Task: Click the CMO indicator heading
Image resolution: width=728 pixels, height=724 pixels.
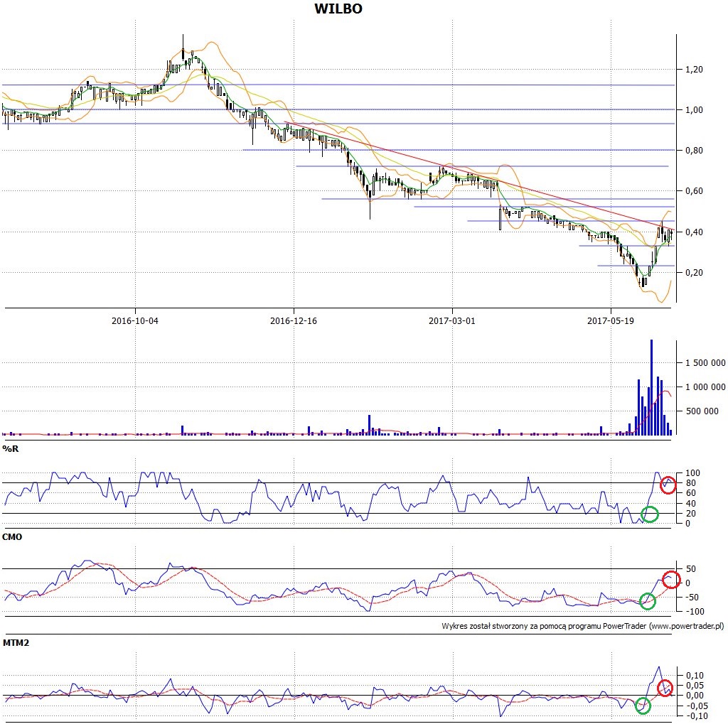Action: tap(12, 537)
